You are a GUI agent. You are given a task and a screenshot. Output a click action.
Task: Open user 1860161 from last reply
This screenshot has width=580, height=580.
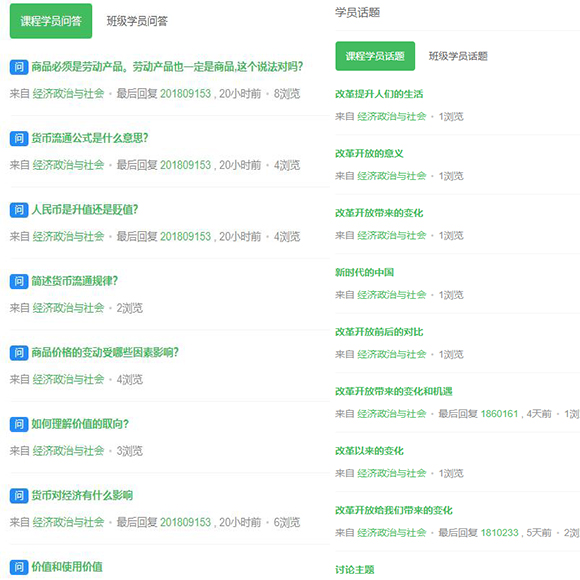pos(499,414)
